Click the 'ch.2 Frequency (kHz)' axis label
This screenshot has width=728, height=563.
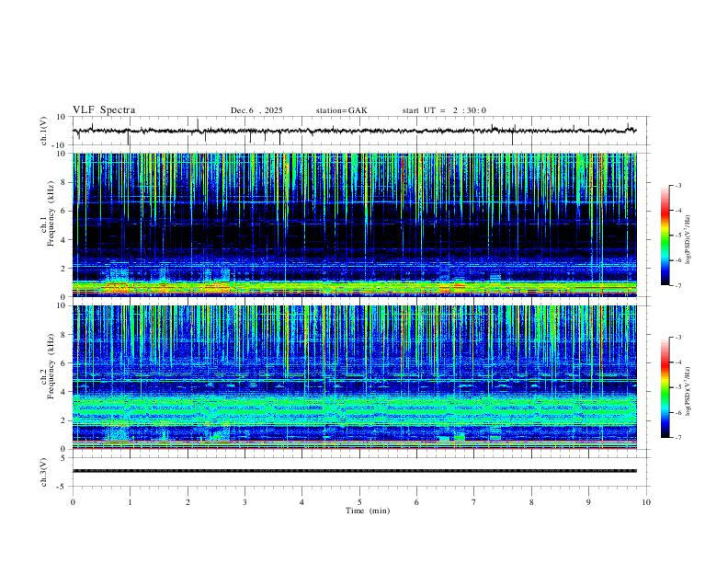point(49,365)
